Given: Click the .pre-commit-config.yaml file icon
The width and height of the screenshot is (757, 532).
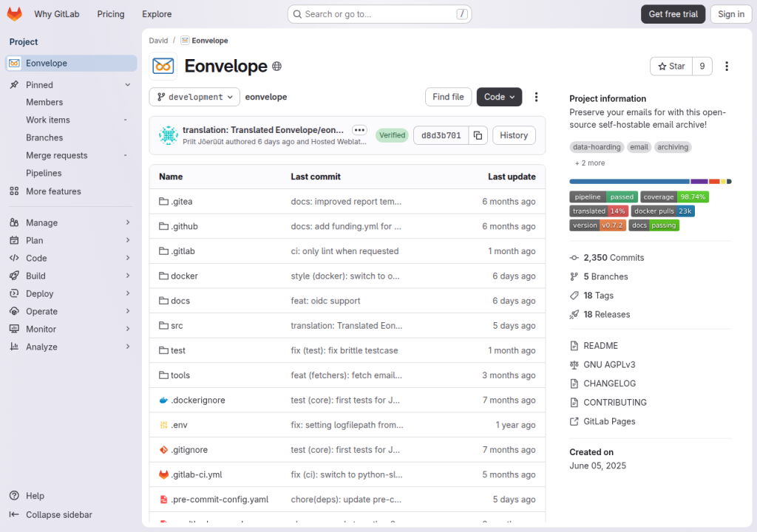Looking at the screenshot, I should [x=163, y=499].
